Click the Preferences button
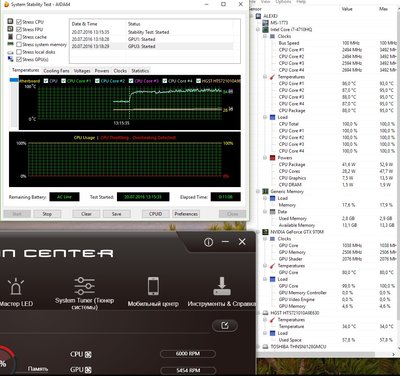 pyautogui.click(x=186, y=214)
